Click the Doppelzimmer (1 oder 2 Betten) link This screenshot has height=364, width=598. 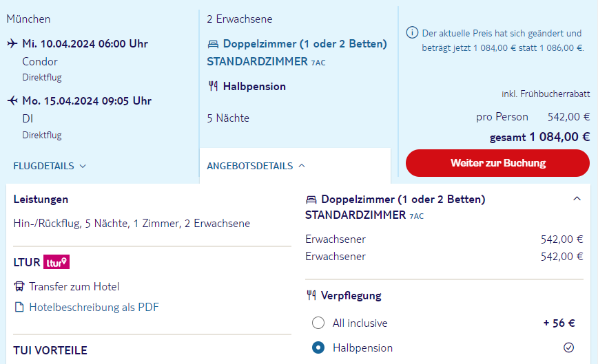(305, 44)
